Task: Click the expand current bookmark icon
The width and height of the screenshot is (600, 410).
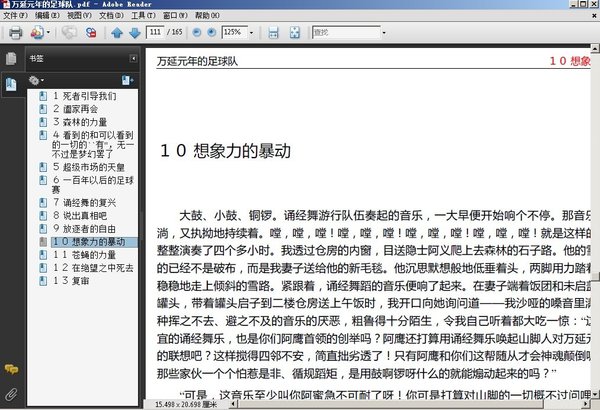Action: 127,80
